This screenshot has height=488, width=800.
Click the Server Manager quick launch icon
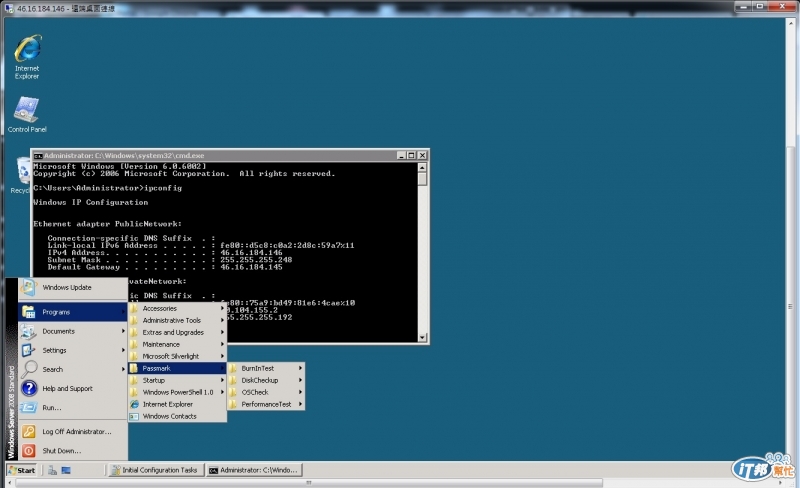point(52,470)
